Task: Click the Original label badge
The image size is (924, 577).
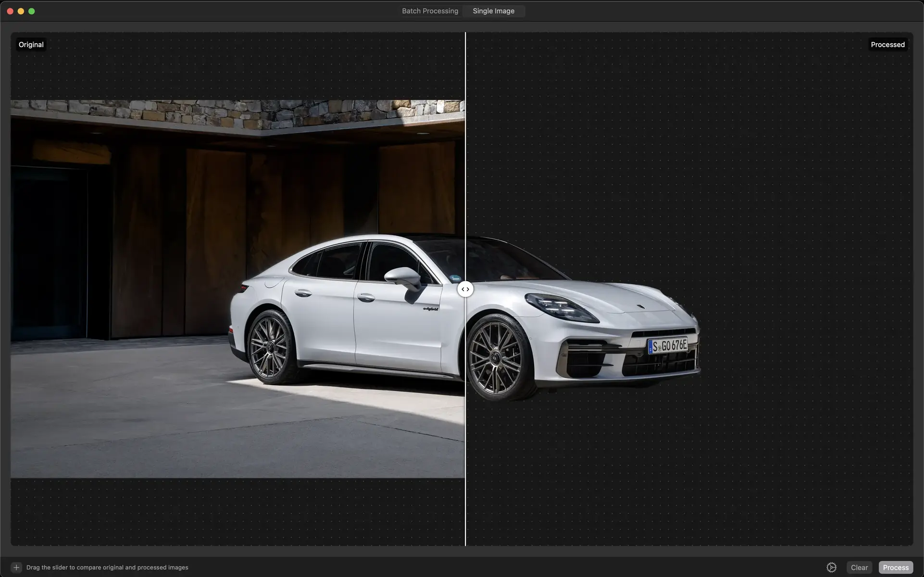Action: pos(31,45)
